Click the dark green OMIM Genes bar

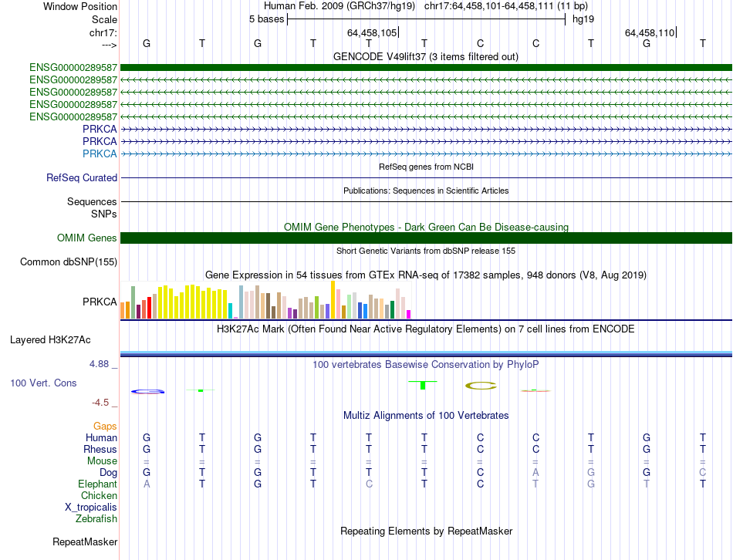point(426,238)
